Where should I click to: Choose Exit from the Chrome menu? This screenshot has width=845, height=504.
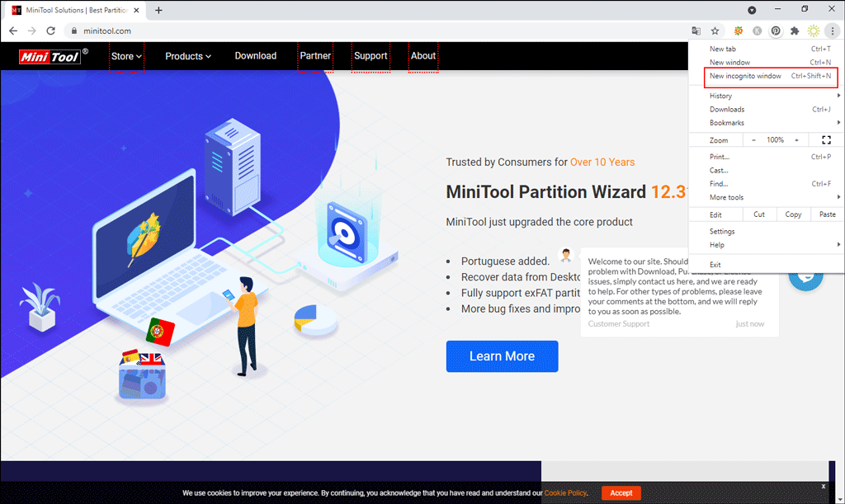(x=767, y=265)
